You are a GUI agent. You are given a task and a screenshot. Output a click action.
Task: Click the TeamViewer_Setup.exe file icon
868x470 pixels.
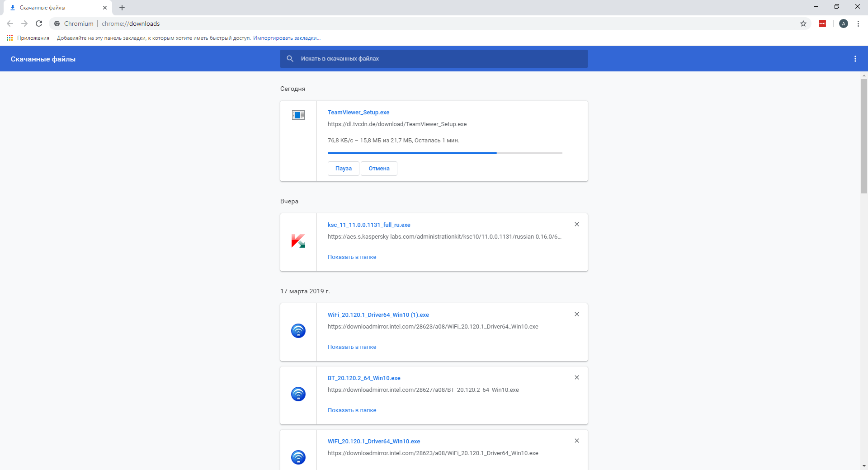click(x=298, y=115)
